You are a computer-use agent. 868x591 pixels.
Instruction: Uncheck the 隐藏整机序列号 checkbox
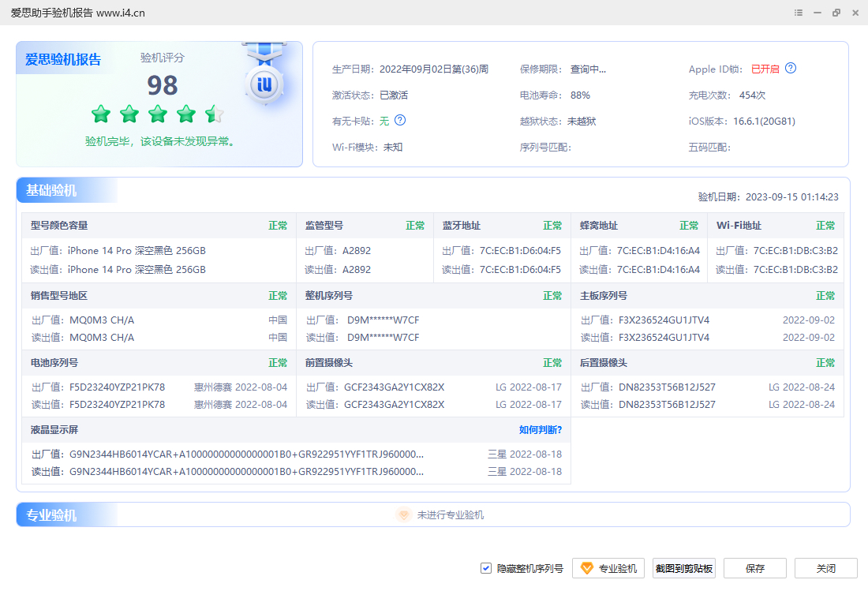tap(485, 567)
